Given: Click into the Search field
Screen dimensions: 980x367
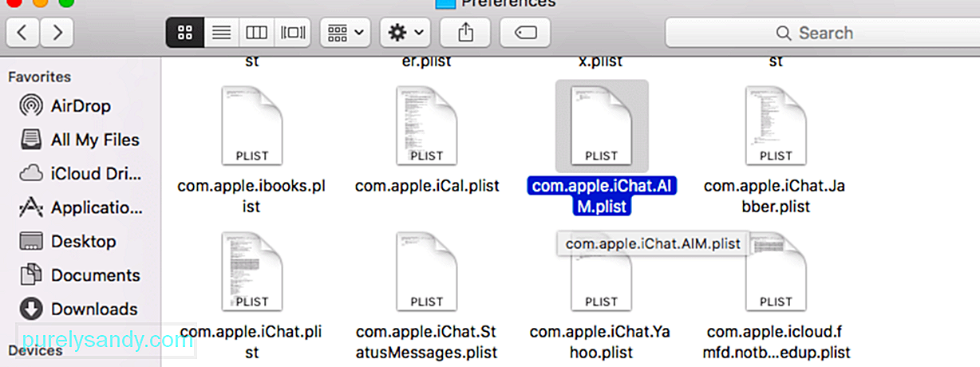Looking at the screenshot, I should [822, 33].
